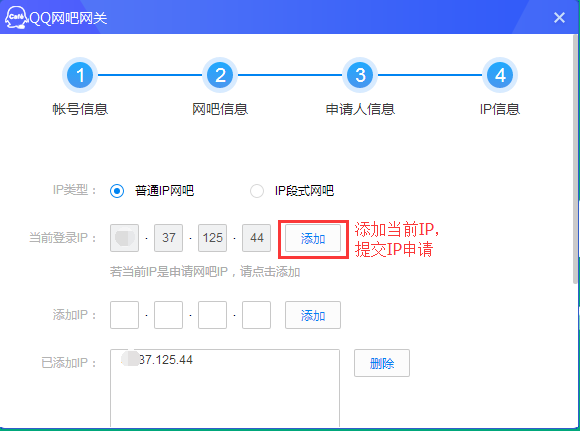The image size is (580, 431).
Task: Focus the first octet box of 添加IP
Action: point(124,315)
